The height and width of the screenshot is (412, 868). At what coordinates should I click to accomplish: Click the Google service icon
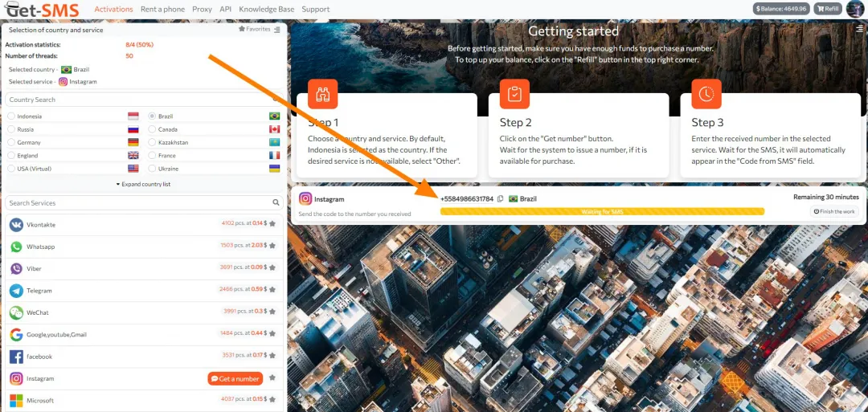16,335
